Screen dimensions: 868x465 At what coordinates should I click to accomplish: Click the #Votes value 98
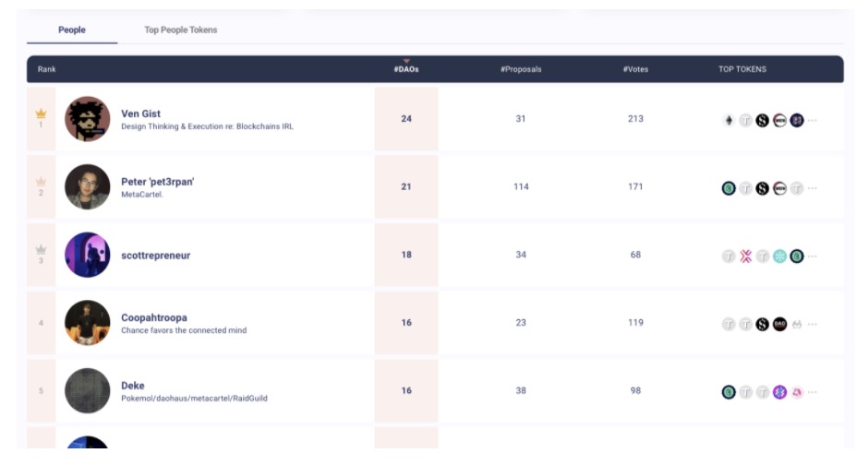point(635,391)
